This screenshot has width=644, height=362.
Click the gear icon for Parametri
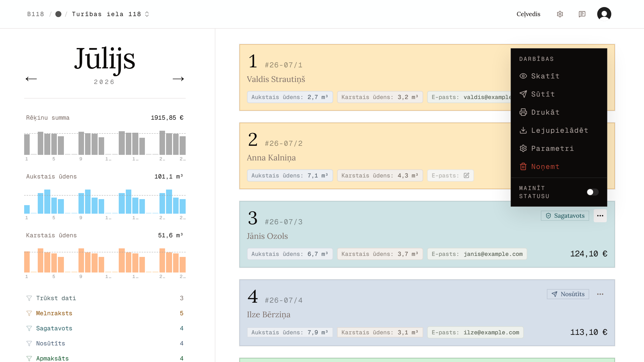[x=523, y=148]
